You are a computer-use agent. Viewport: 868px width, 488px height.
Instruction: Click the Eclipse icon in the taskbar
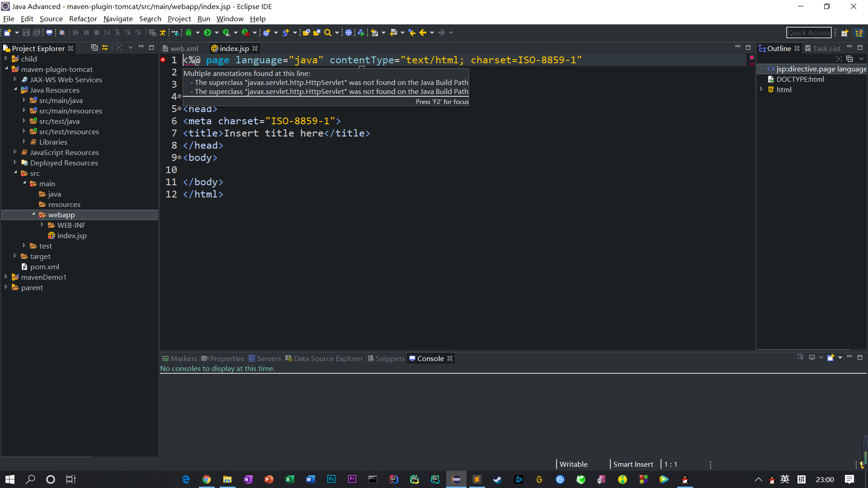[456, 479]
